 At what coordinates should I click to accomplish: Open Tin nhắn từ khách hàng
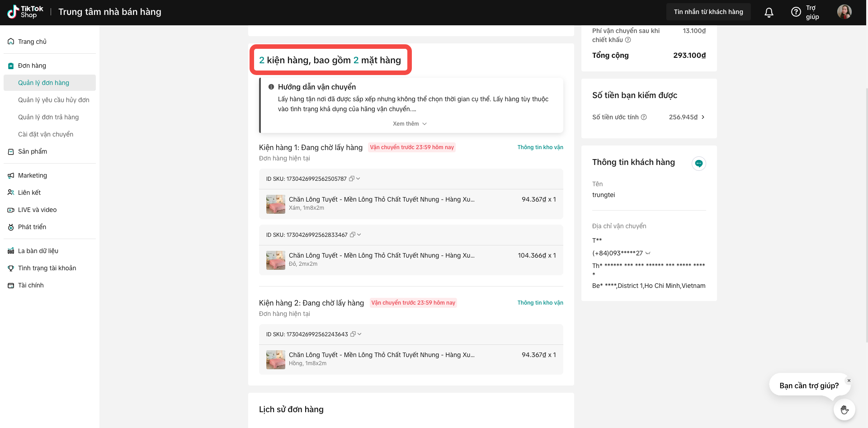[x=708, y=12]
